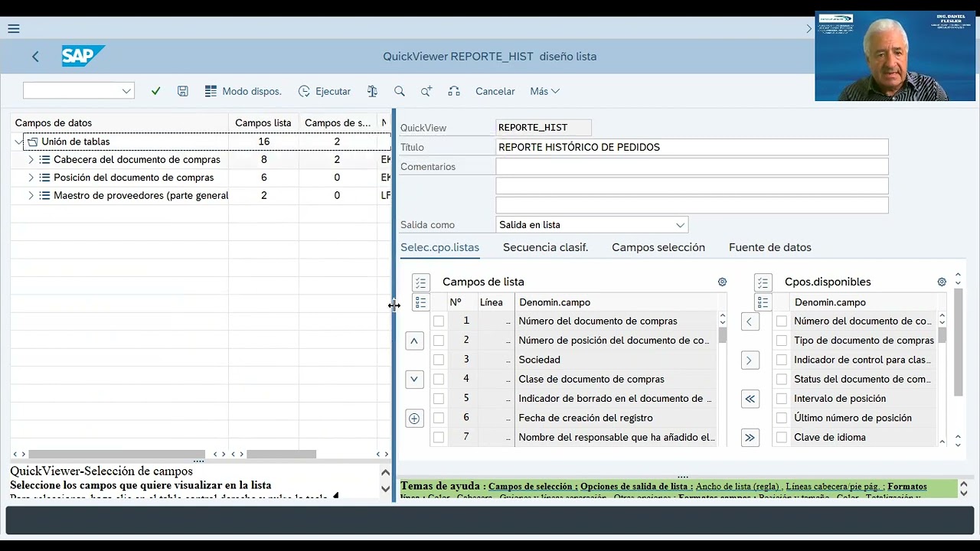Add field with single left arrow
Viewport: 980px width, 551px height.
coord(750,321)
